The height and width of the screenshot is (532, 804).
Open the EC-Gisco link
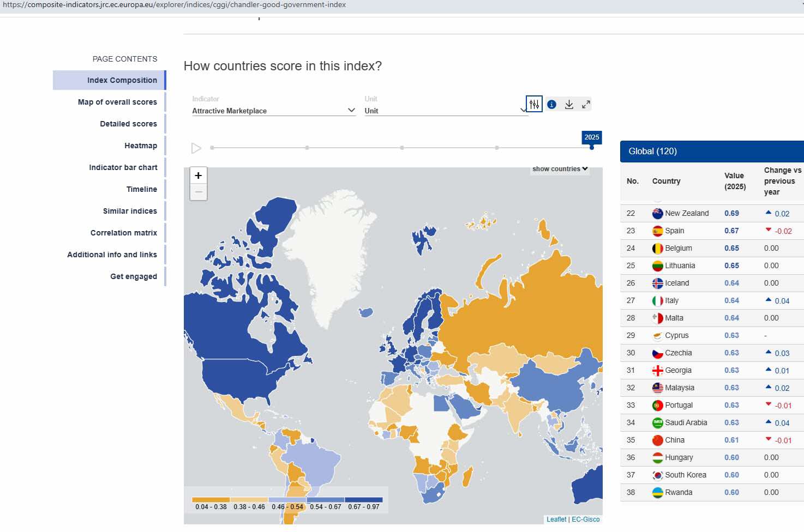pos(585,519)
